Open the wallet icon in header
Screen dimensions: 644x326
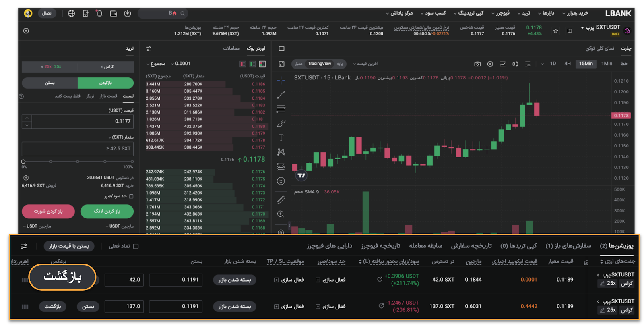pos(114,13)
